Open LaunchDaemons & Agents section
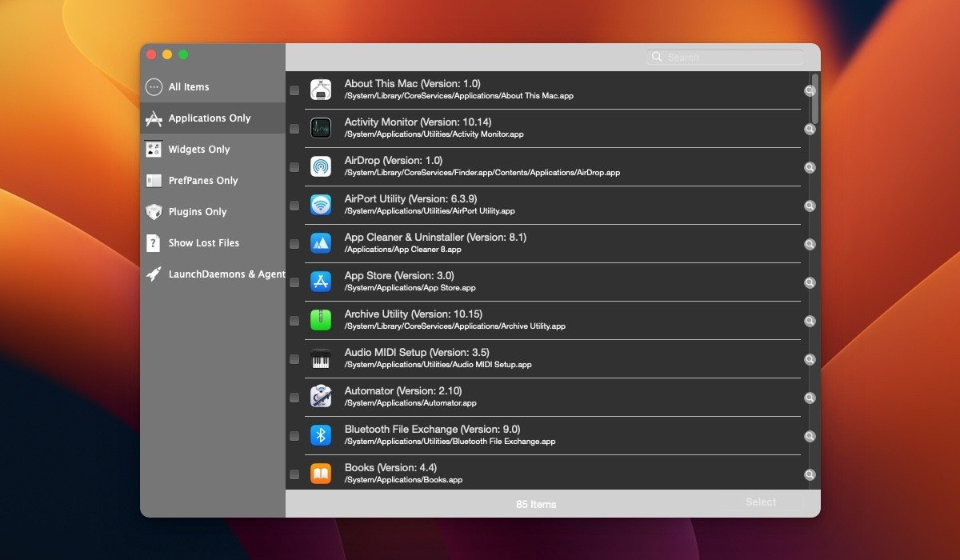The height and width of the screenshot is (560, 960). [226, 274]
